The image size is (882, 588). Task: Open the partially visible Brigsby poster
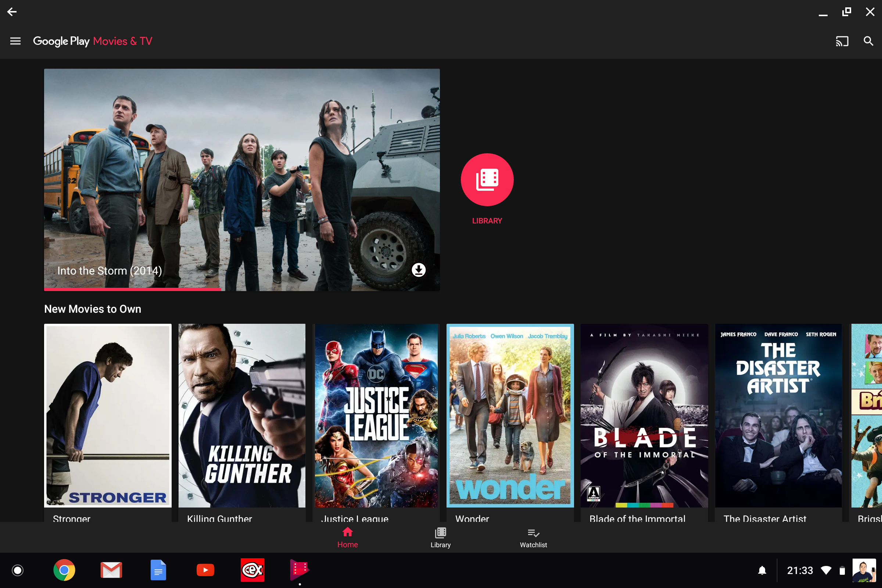pos(867,416)
